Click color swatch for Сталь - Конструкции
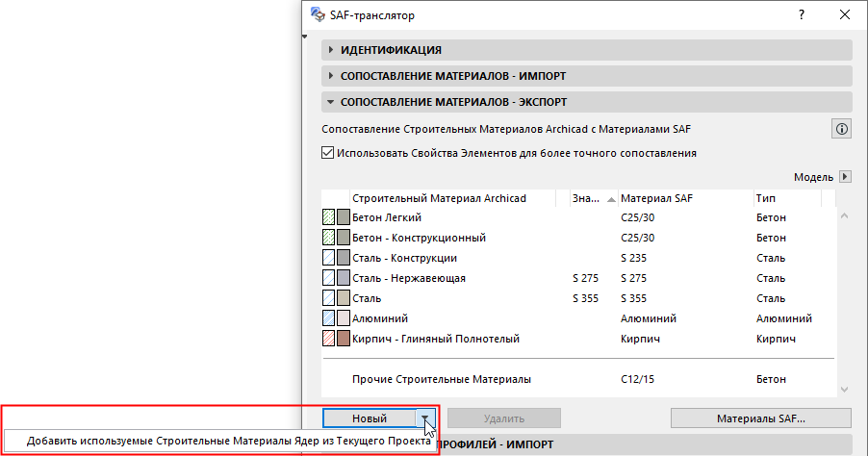 (344, 258)
